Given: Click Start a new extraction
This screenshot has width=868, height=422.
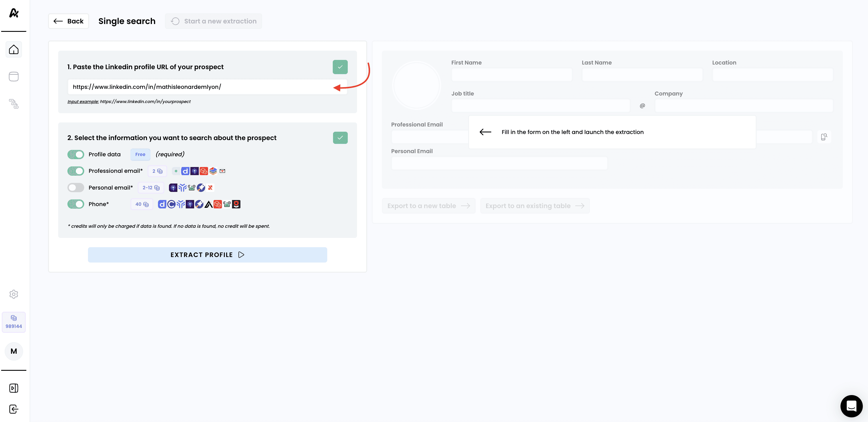Looking at the screenshot, I should tap(213, 21).
